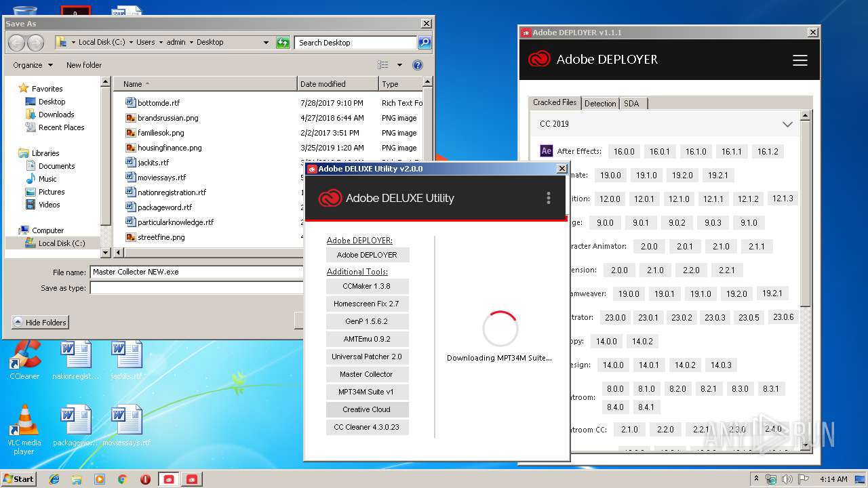Open Save as type combo box
Image resolution: width=868 pixels, height=488 pixels.
click(197, 288)
